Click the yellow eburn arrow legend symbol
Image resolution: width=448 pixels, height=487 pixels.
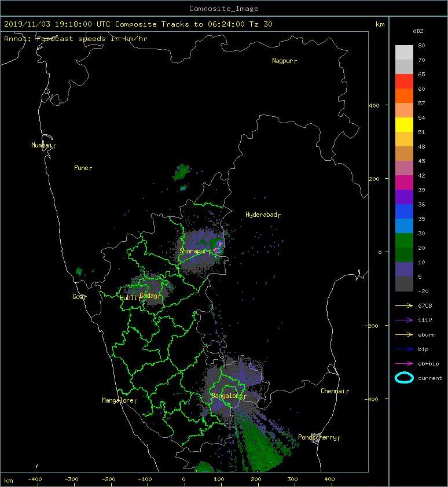(x=404, y=334)
